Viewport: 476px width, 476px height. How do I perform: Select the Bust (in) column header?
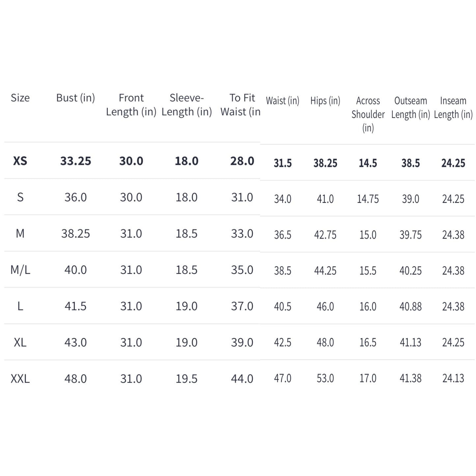point(75,98)
